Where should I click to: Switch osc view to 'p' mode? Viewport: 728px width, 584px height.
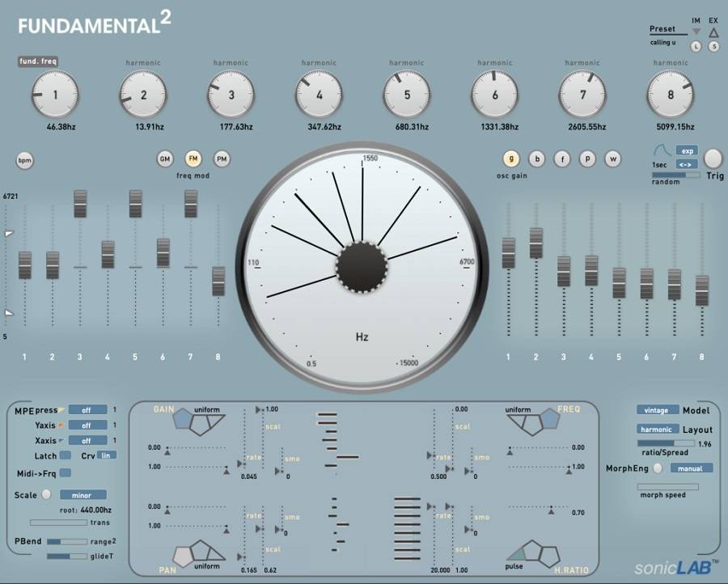click(x=587, y=159)
